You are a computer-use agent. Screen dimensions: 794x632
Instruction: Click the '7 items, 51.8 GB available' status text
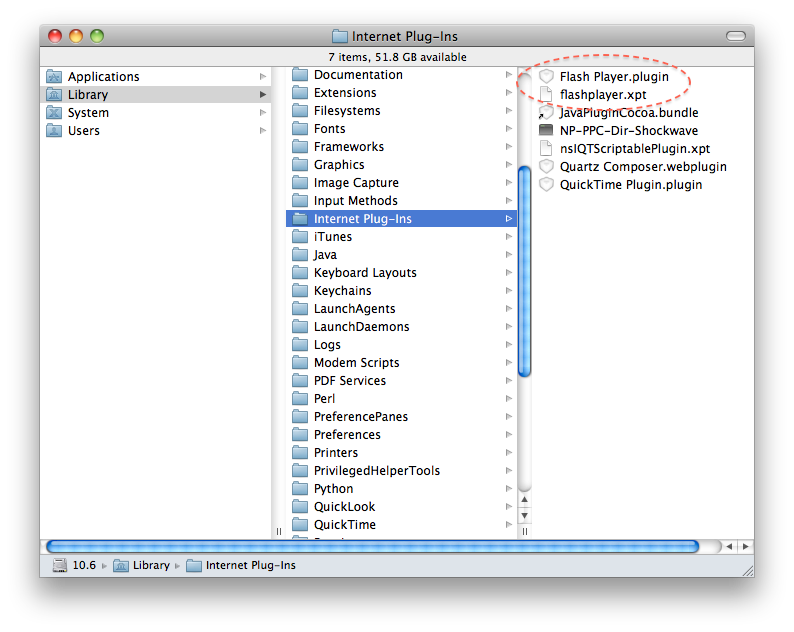pyautogui.click(x=398, y=57)
